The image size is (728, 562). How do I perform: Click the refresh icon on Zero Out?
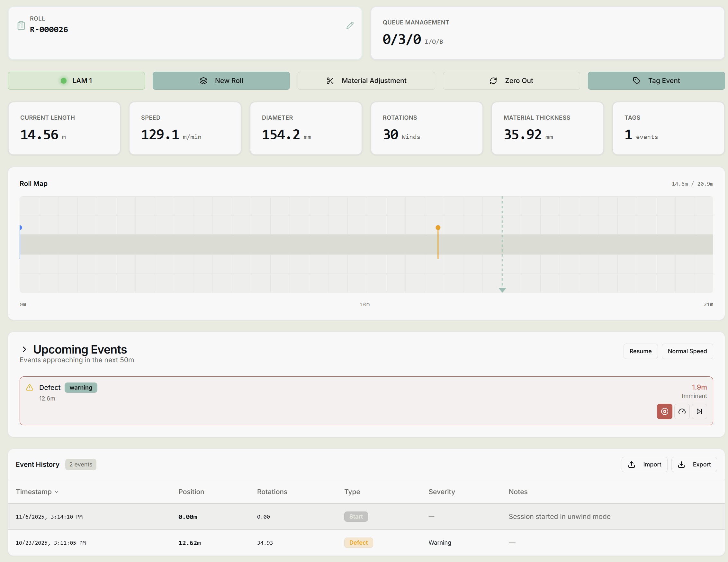(493, 81)
